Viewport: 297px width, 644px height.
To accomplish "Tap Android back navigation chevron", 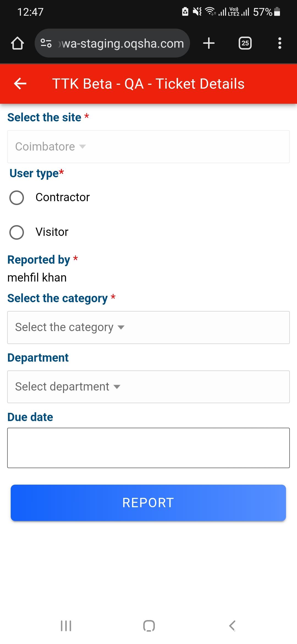I will (232, 626).
